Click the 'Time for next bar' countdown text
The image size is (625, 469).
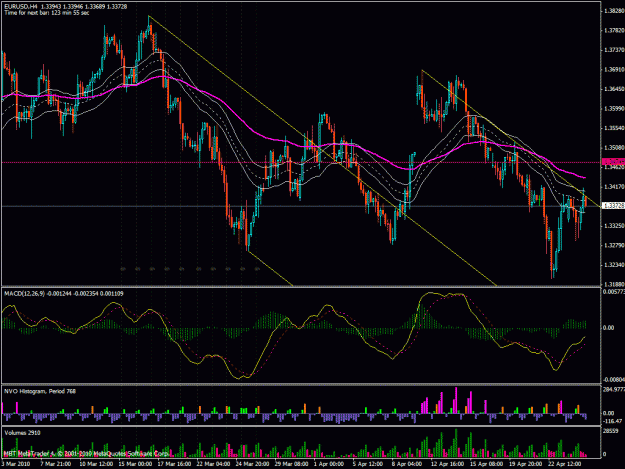pyautogui.click(x=47, y=13)
